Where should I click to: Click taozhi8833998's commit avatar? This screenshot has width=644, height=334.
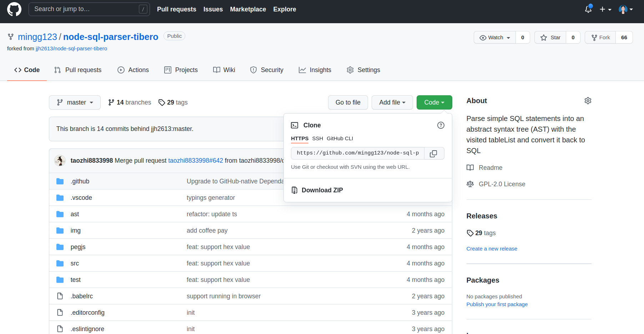click(x=60, y=161)
